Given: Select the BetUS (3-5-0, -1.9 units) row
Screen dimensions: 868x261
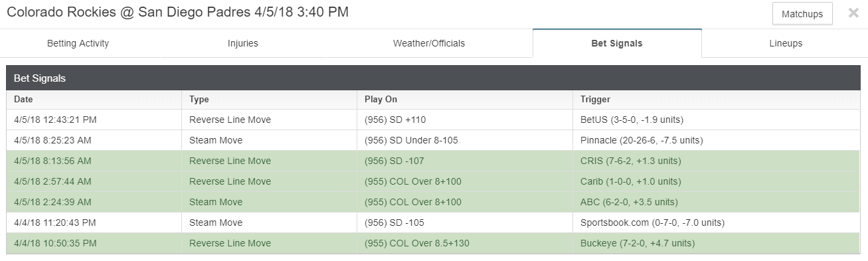Looking at the screenshot, I should tap(433, 120).
